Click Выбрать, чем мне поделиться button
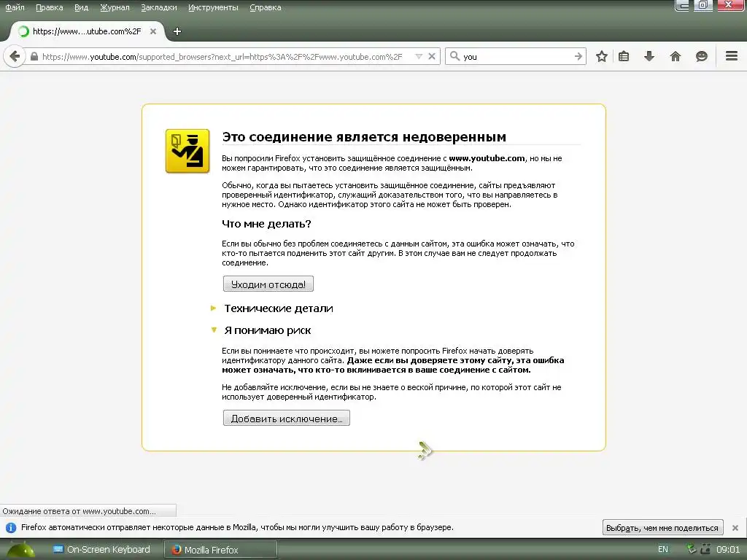The width and height of the screenshot is (747, 560). 662,528
